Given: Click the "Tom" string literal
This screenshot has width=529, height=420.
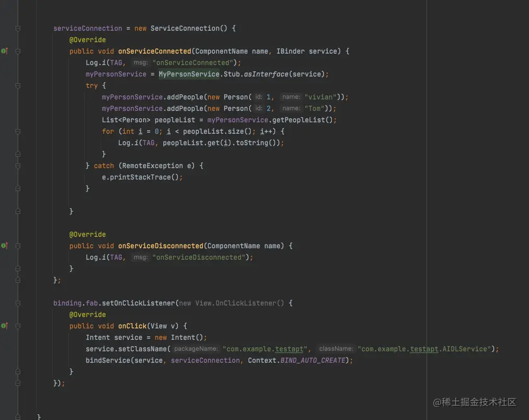Looking at the screenshot, I should click(314, 108).
